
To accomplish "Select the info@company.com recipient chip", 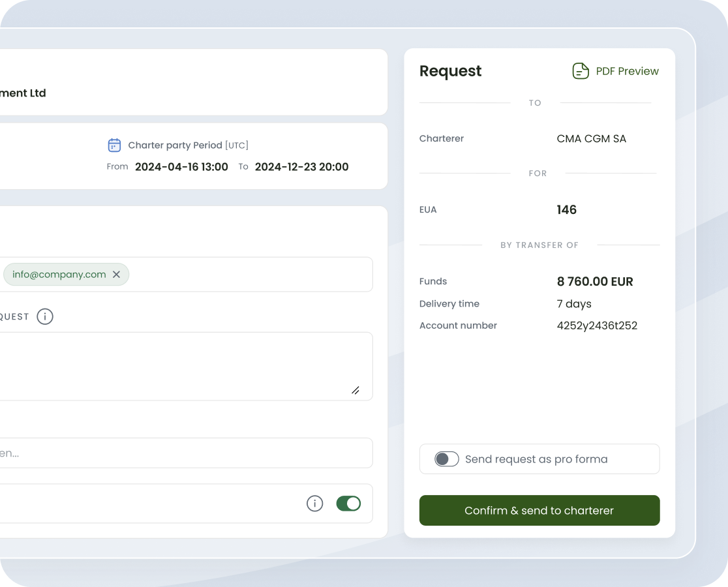I will coord(59,275).
